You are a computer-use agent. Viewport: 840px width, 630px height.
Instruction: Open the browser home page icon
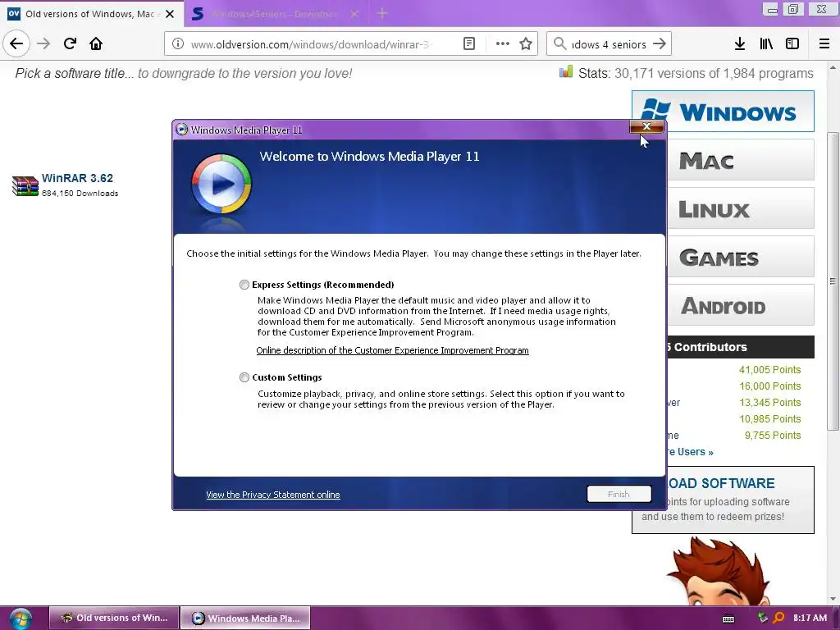click(x=96, y=43)
